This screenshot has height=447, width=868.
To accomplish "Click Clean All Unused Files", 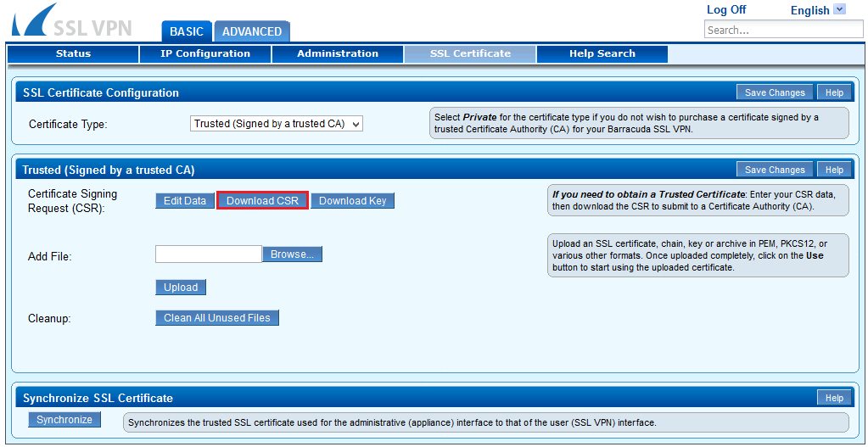I will 216,318.
